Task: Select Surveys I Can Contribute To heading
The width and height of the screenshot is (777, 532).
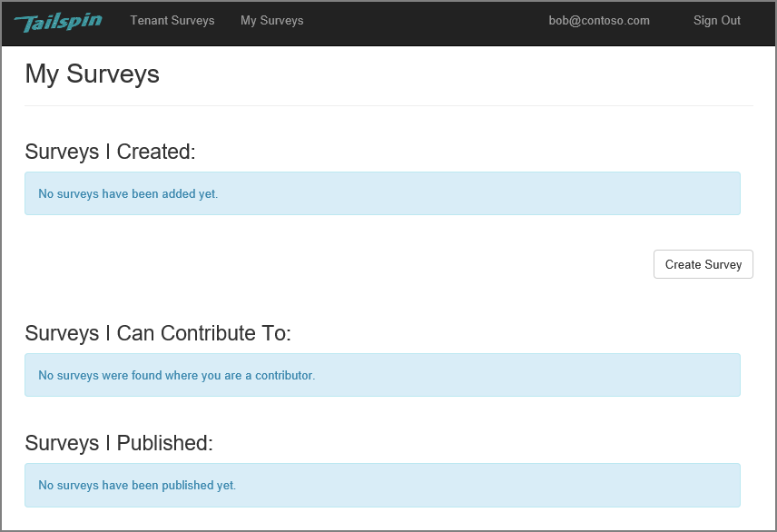Action: coord(158,333)
